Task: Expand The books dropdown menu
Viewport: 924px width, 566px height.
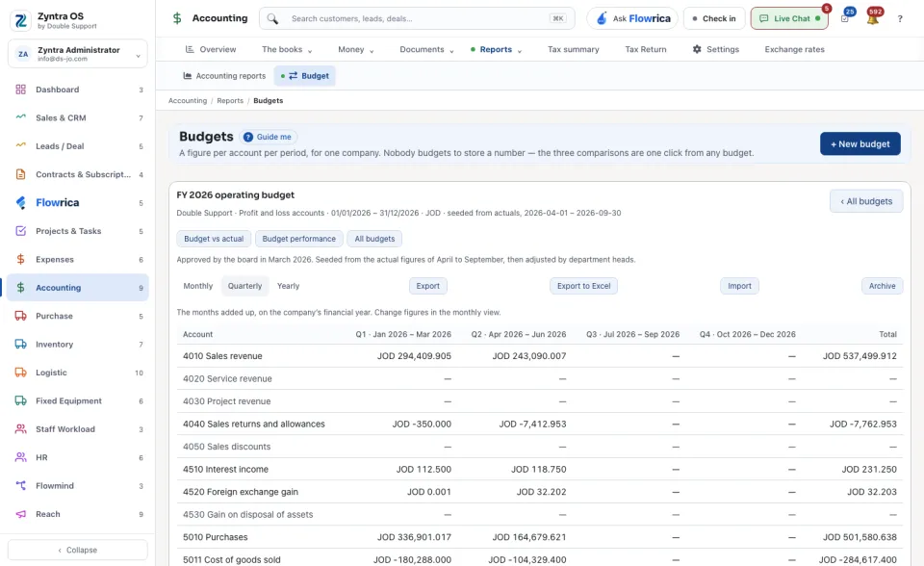Action: (x=287, y=49)
